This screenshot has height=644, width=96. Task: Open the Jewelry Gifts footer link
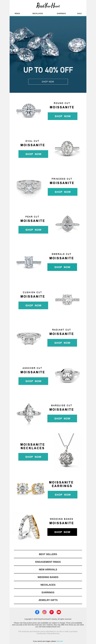pos(48,600)
